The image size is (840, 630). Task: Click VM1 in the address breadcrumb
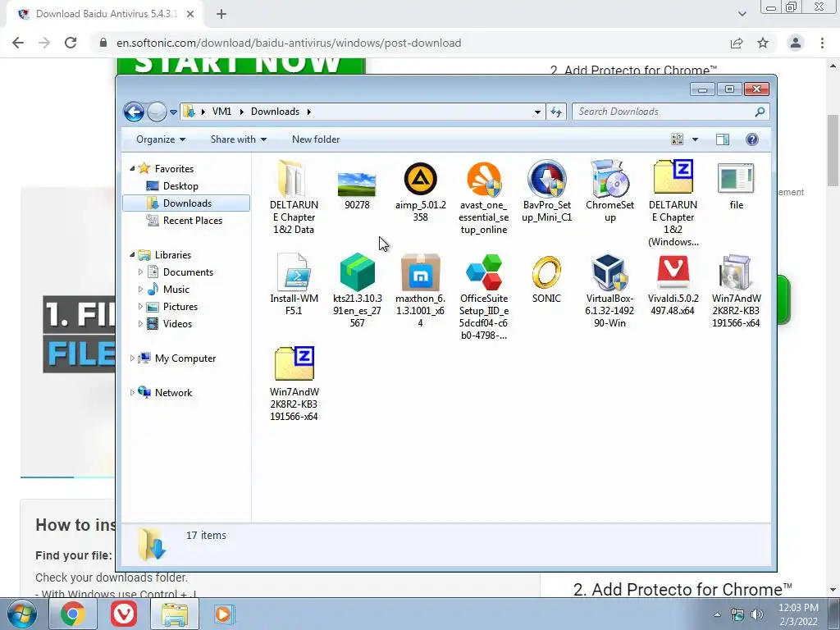[221, 112]
